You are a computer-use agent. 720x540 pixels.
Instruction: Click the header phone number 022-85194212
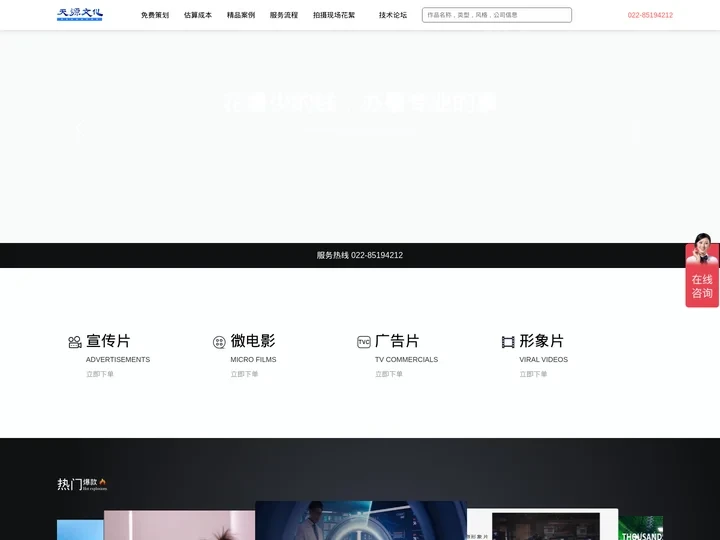(650, 15)
